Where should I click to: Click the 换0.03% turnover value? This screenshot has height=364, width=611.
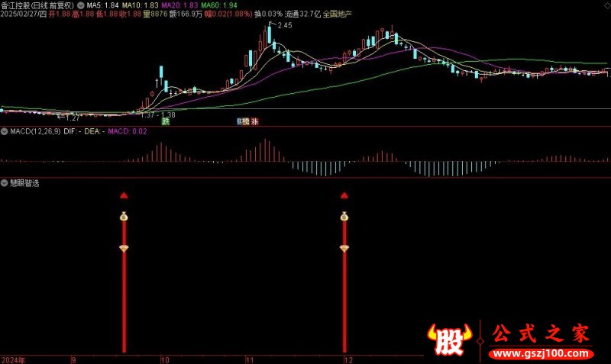(269, 14)
